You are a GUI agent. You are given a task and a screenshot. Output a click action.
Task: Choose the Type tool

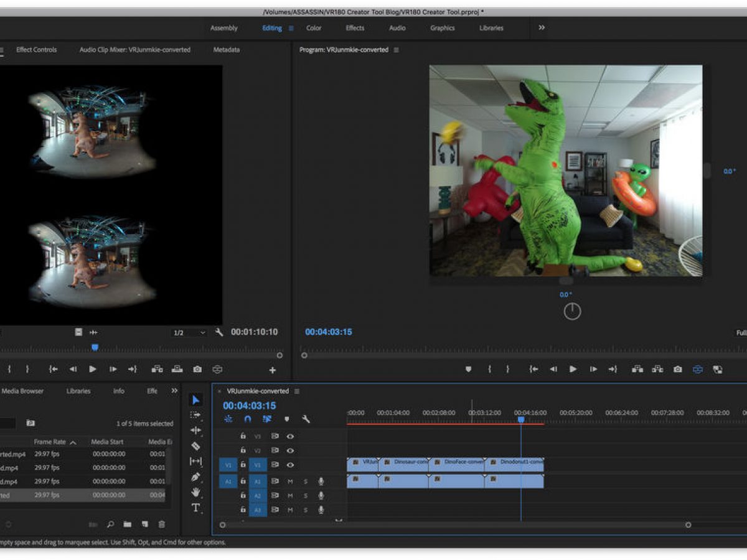tap(195, 508)
